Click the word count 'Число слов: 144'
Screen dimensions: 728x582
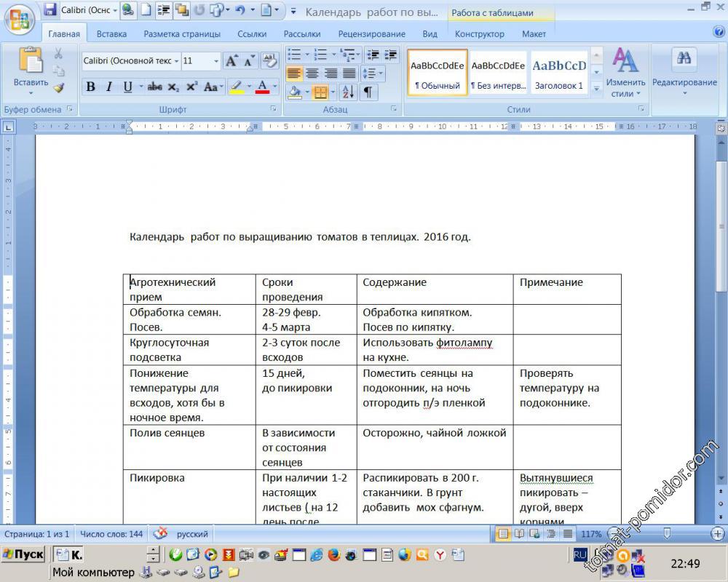click(x=111, y=534)
